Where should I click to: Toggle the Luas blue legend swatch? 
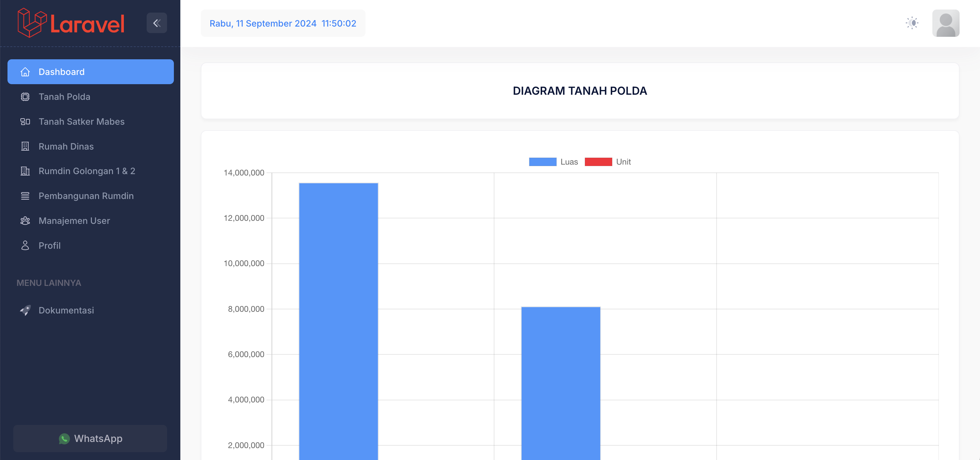tap(542, 162)
